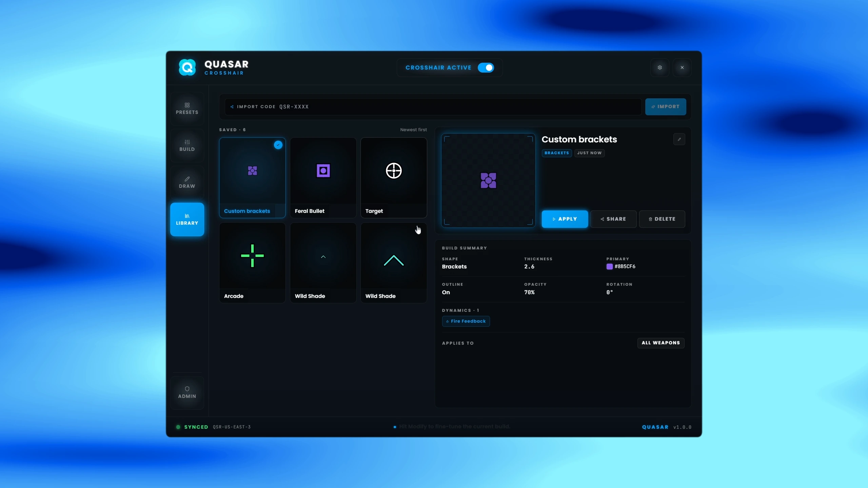The height and width of the screenshot is (488, 868).
Task: Click the All Weapons button
Action: coord(660,343)
